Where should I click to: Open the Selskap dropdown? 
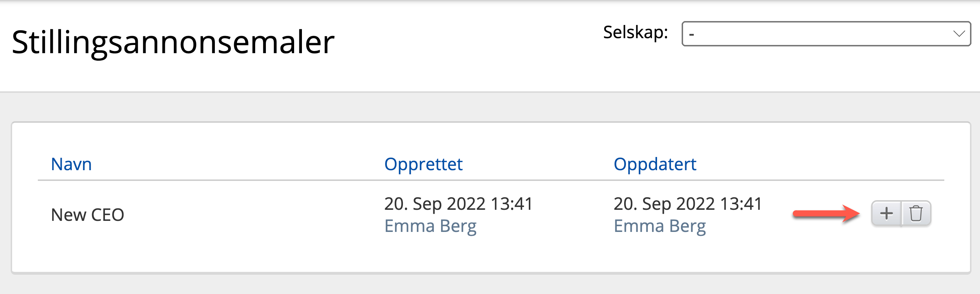(825, 34)
